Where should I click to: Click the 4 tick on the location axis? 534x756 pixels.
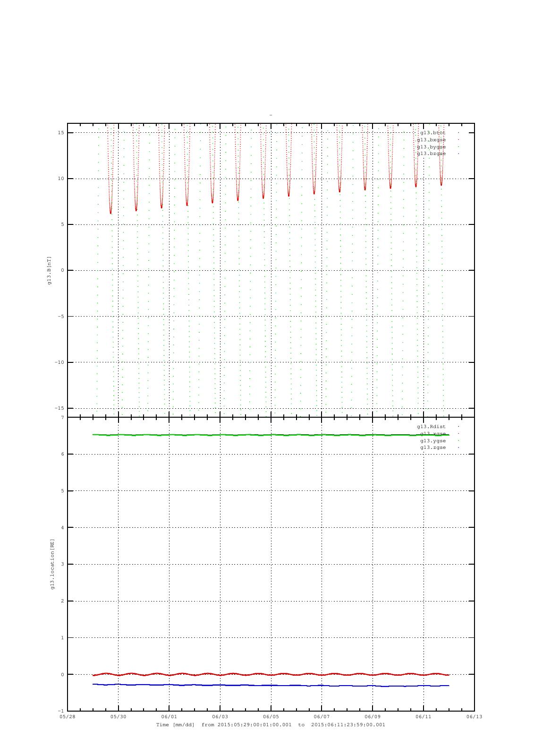pos(62,528)
